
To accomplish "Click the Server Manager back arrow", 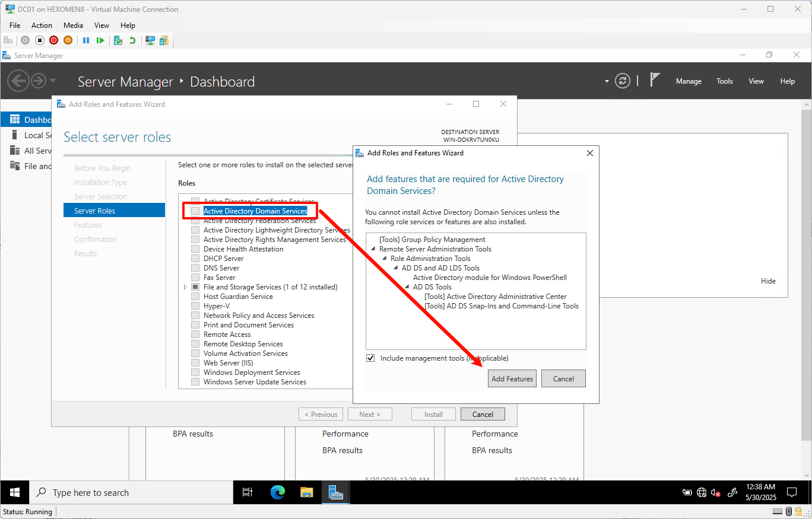I will (x=18, y=81).
